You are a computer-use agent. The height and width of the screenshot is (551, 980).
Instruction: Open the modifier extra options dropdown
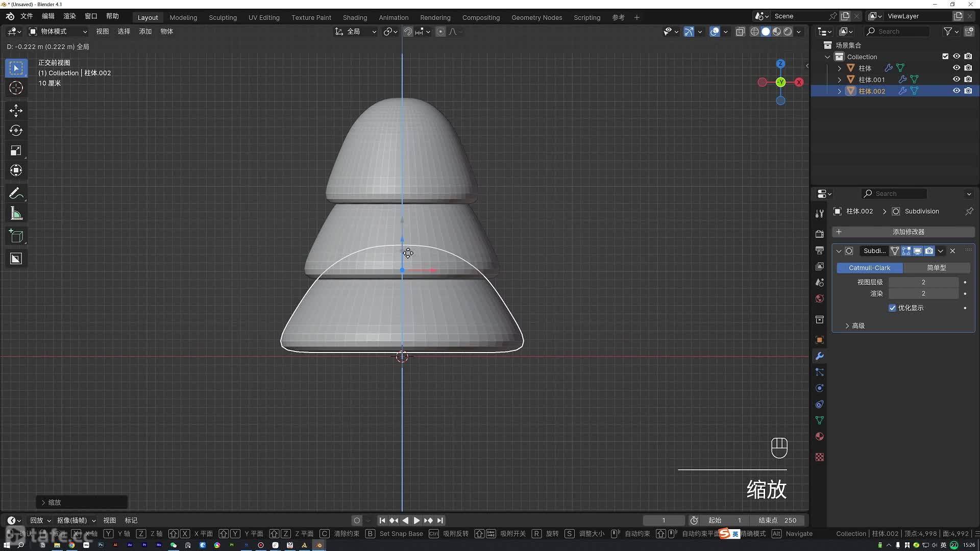pyautogui.click(x=940, y=251)
